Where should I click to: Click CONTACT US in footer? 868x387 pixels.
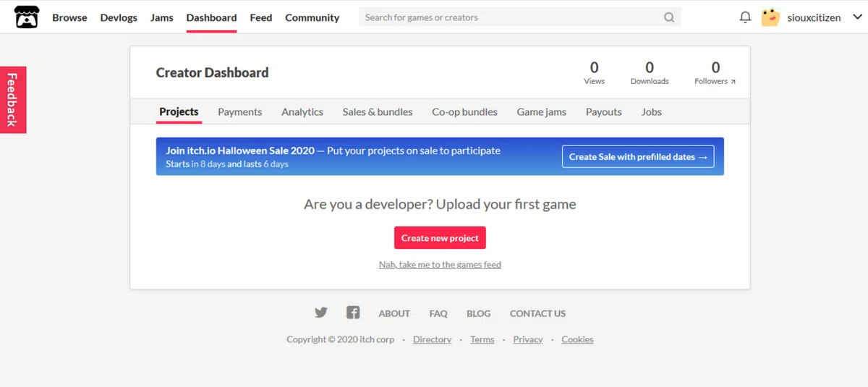tap(537, 313)
